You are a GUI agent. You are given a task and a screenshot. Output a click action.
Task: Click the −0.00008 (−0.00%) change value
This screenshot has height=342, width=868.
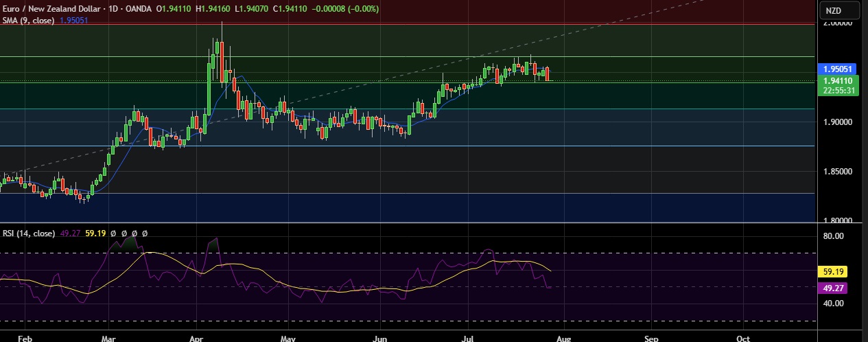347,9
